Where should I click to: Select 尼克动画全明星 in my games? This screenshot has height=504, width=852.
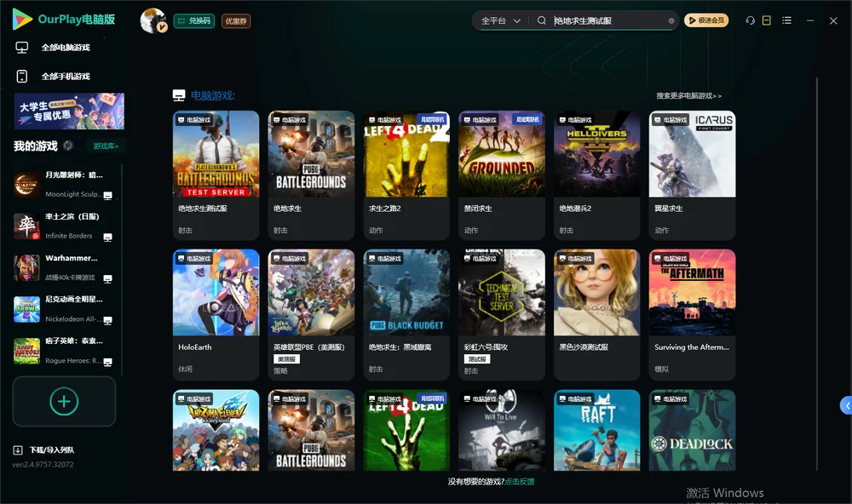click(x=63, y=309)
